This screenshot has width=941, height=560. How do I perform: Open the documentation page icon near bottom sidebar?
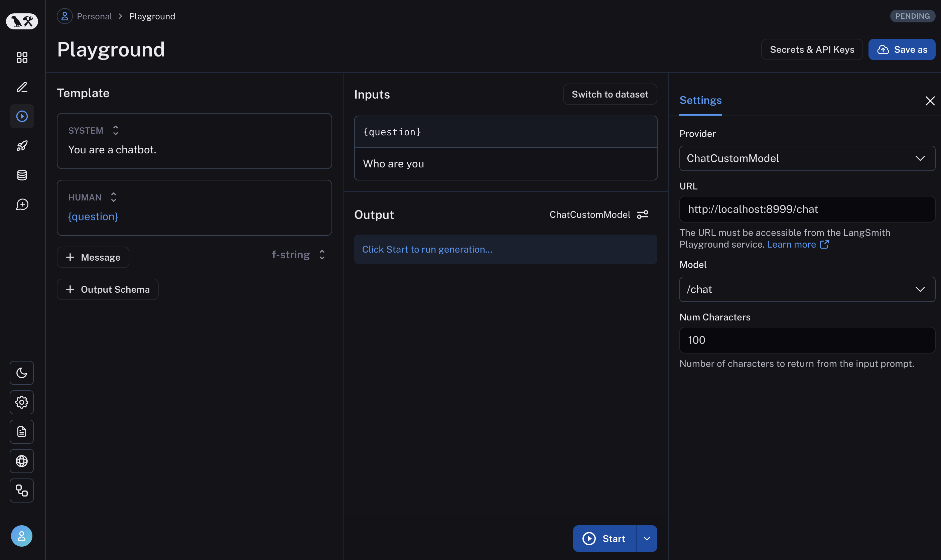click(x=21, y=431)
